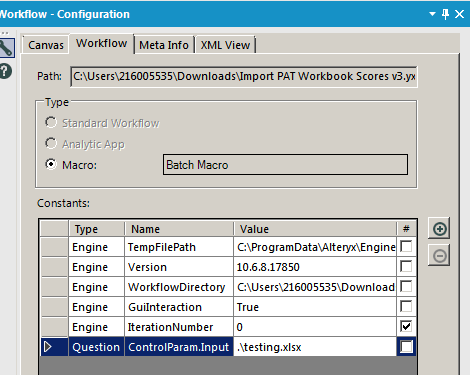
Task: Click the workflow Path field
Action: click(x=244, y=77)
